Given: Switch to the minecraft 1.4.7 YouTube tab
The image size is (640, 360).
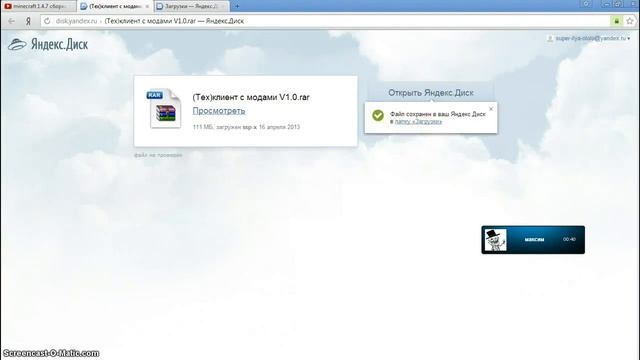Looking at the screenshot, I should [x=39, y=6].
